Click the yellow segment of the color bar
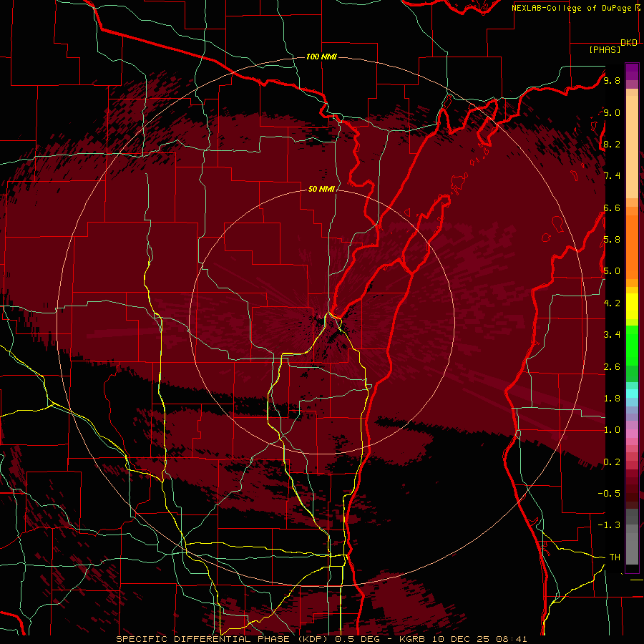This screenshot has height=644, width=644. 632,306
